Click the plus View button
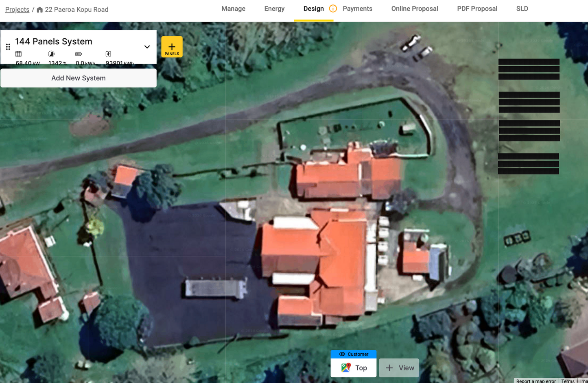The width and height of the screenshot is (588, 383). 399,368
